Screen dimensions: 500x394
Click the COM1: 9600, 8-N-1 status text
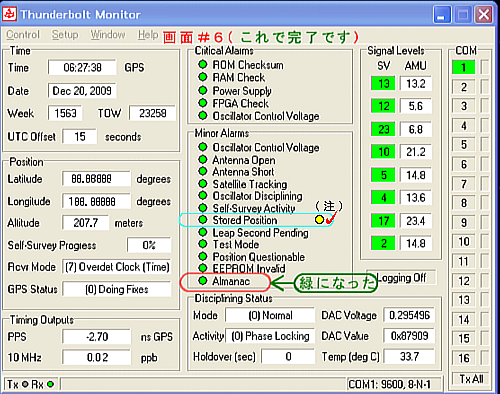389,385
